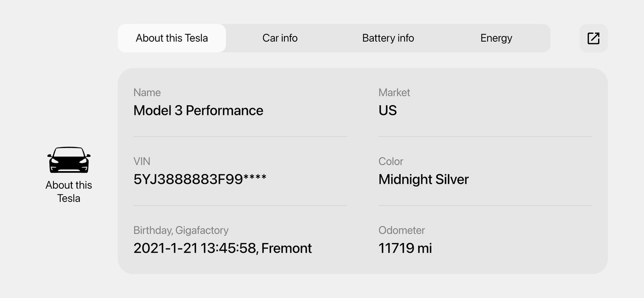Click the About this Tesla sidebar label
The width and height of the screenshot is (644, 298).
[x=69, y=192]
